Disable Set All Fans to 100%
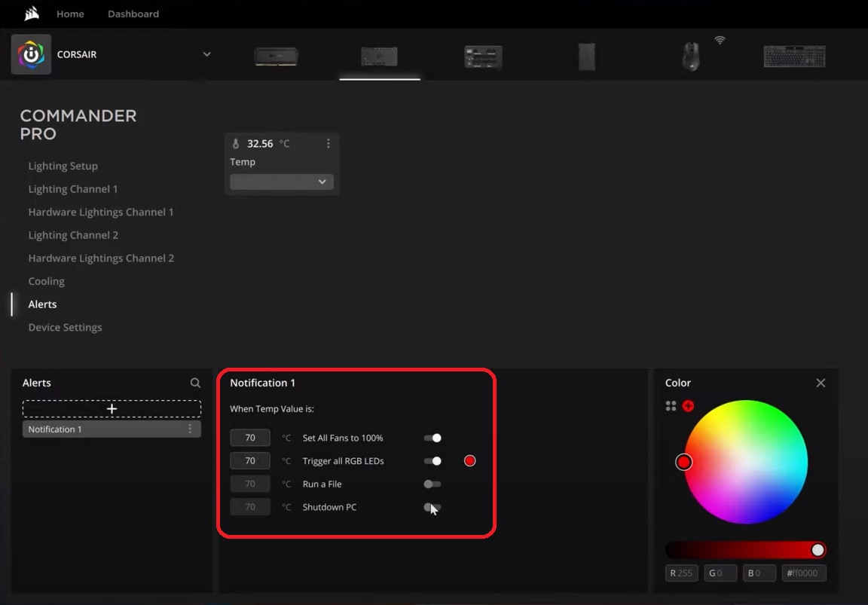 pyautogui.click(x=432, y=437)
